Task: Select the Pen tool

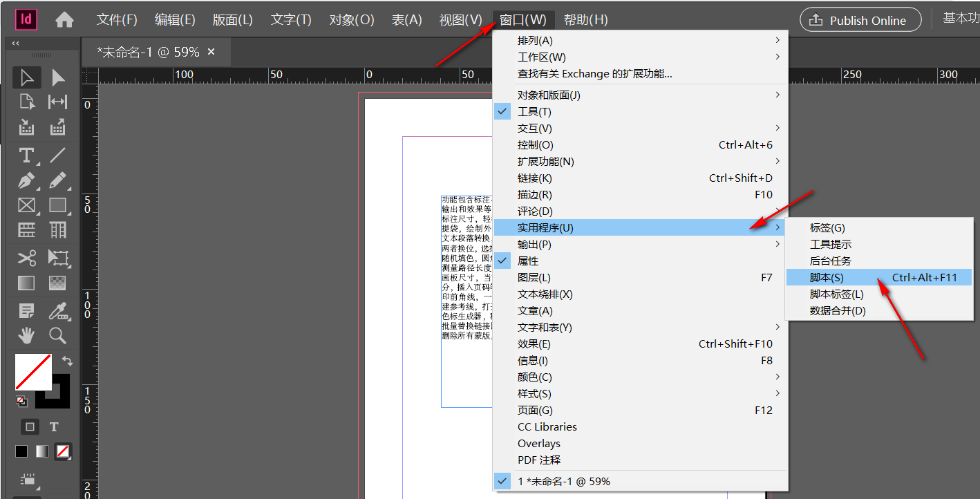Action: pos(26,180)
